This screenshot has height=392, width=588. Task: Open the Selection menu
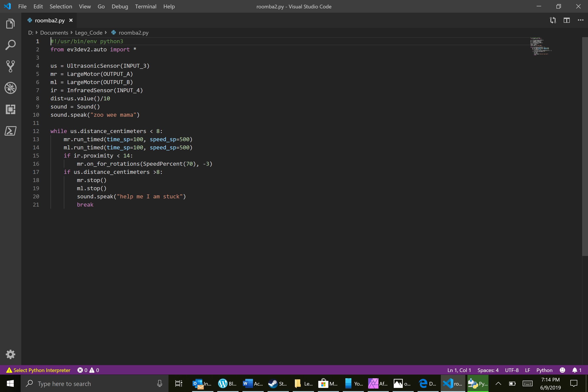pos(61,6)
